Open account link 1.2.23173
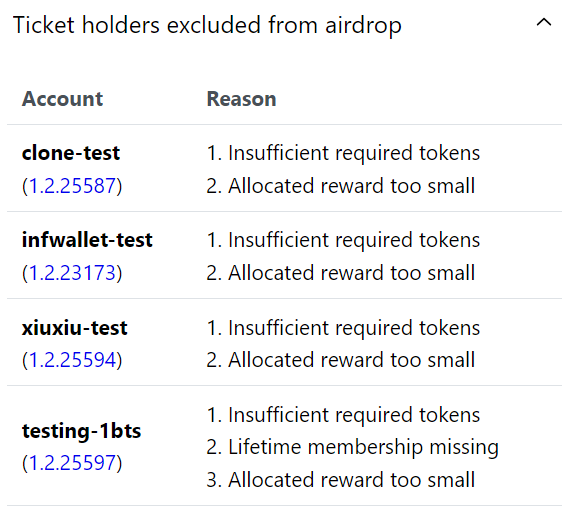The height and width of the screenshot is (507, 572). tap(72, 273)
